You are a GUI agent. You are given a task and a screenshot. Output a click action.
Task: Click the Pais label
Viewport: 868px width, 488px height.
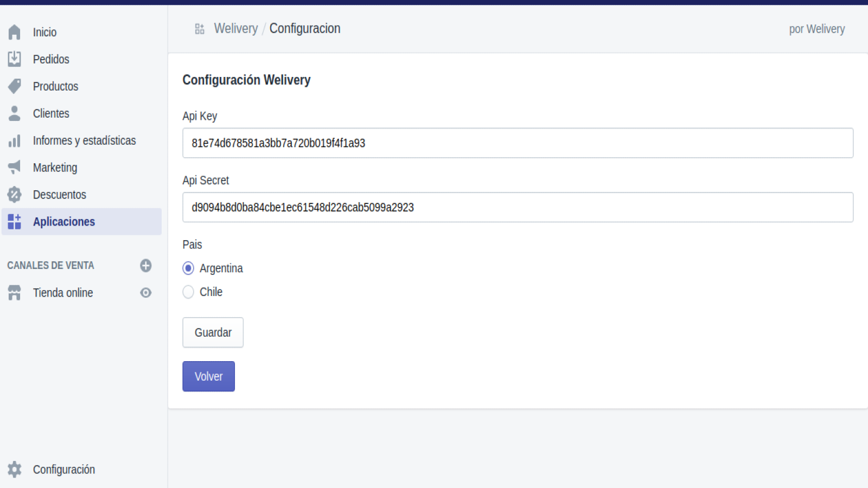pyautogui.click(x=192, y=245)
